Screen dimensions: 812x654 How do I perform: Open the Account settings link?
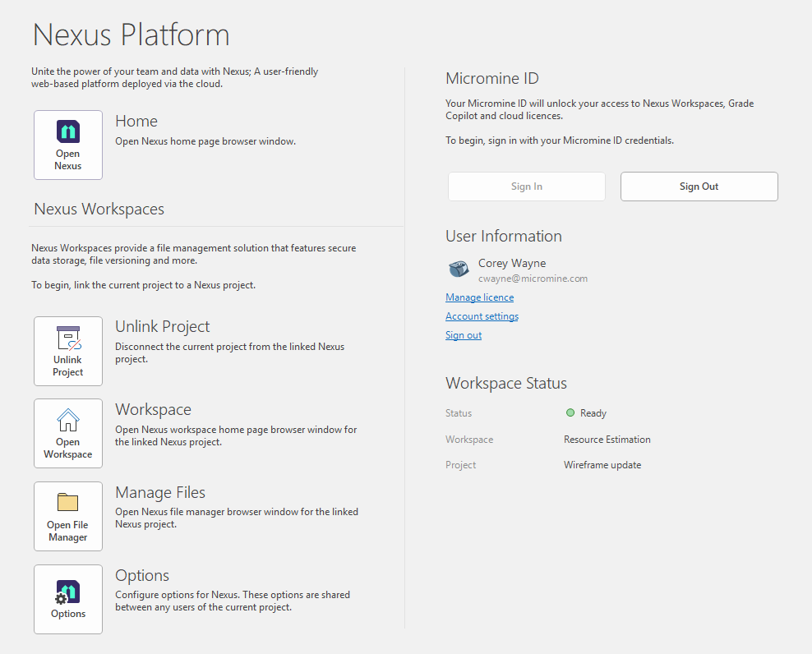(x=482, y=316)
